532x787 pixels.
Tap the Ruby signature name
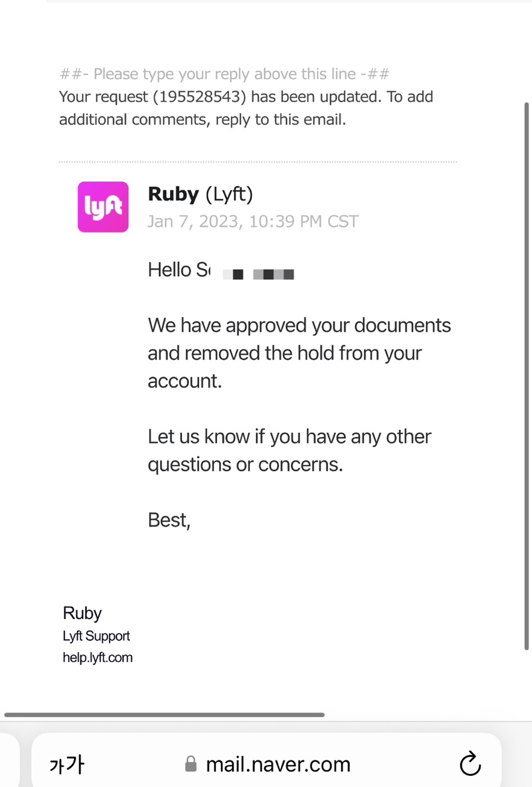coord(82,613)
